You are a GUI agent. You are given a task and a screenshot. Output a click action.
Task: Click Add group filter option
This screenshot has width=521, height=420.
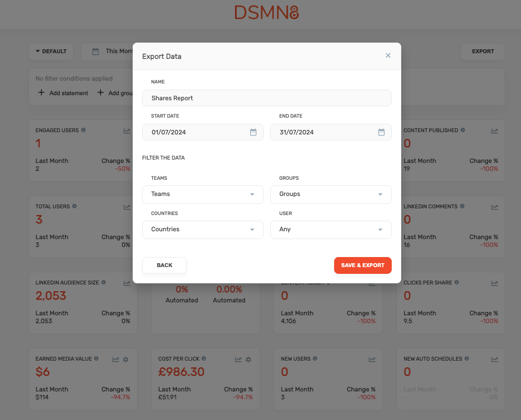(115, 93)
